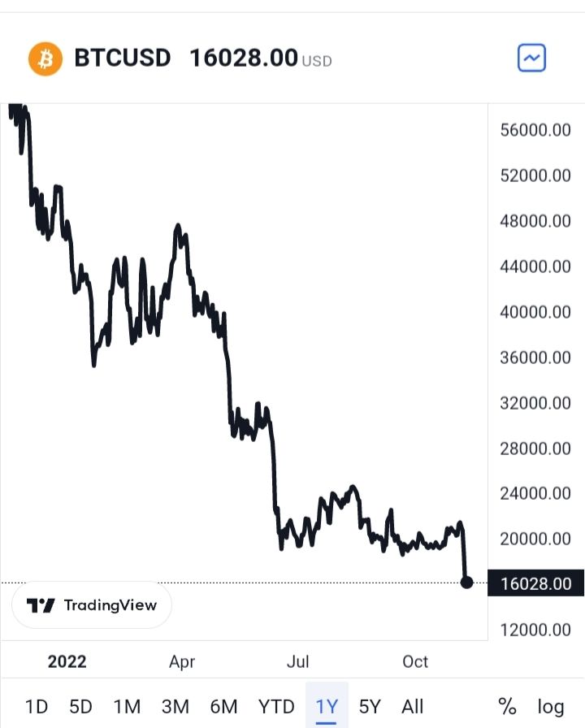This screenshot has width=585, height=728.
Task: Open the chart type icon button
Action: point(532,58)
